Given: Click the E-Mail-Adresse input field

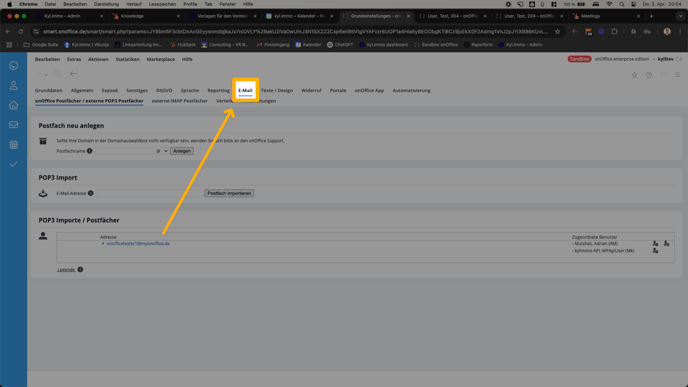Looking at the screenshot, I should pos(149,193).
